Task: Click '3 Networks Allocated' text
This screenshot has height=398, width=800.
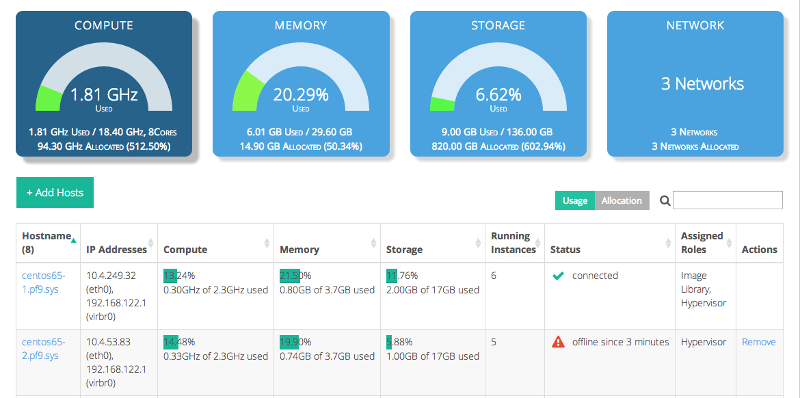Action: click(x=695, y=146)
